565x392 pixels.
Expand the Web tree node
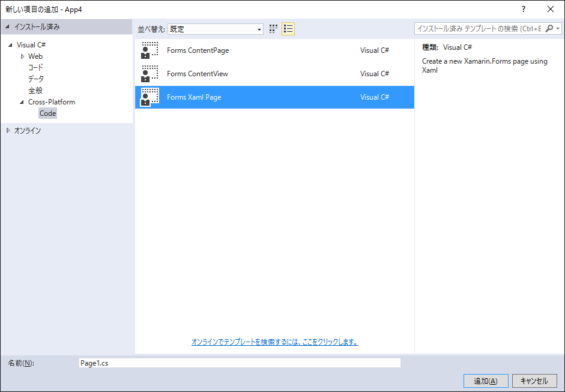pos(22,56)
